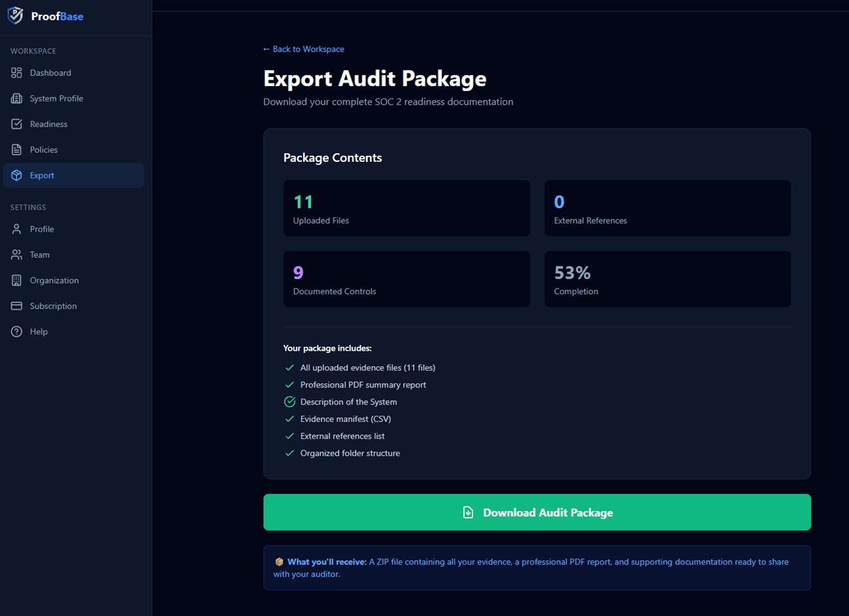
Task: Click the circled check next to Description of the System
Action: (289, 401)
